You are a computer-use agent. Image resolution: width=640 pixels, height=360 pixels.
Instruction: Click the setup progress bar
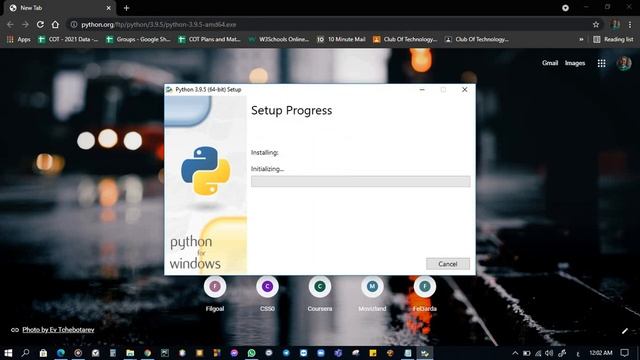tap(360, 181)
